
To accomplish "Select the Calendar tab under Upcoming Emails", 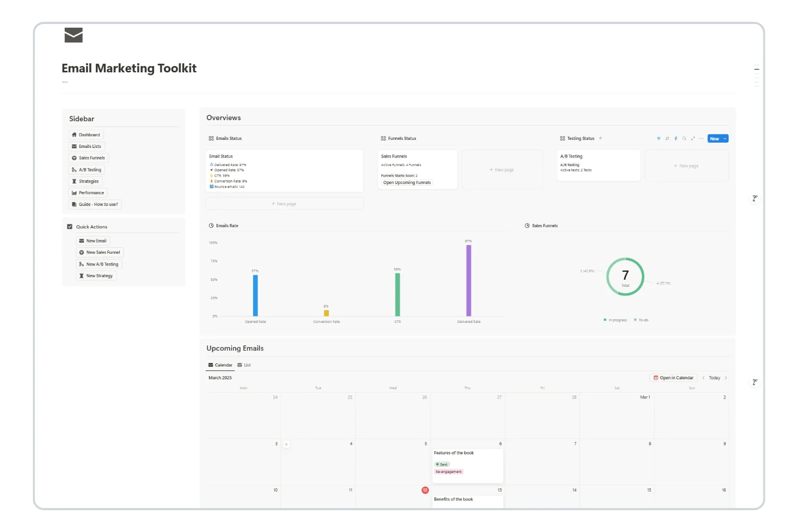I will click(220, 365).
